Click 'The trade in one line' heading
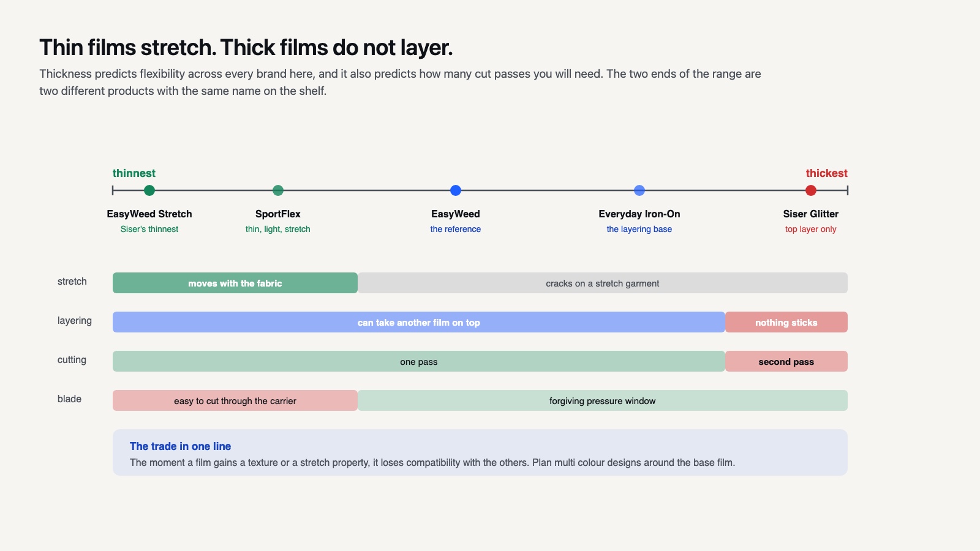 (x=180, y=446)
